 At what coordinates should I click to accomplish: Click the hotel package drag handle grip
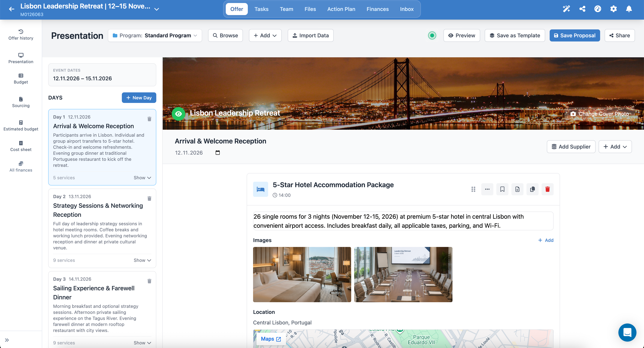tap(473, 189)
